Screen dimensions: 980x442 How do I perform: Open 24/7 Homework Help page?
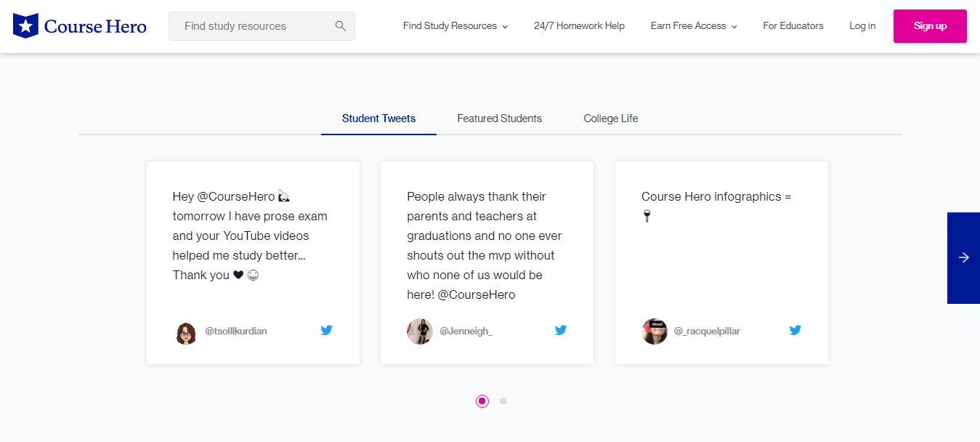point(579,26)
